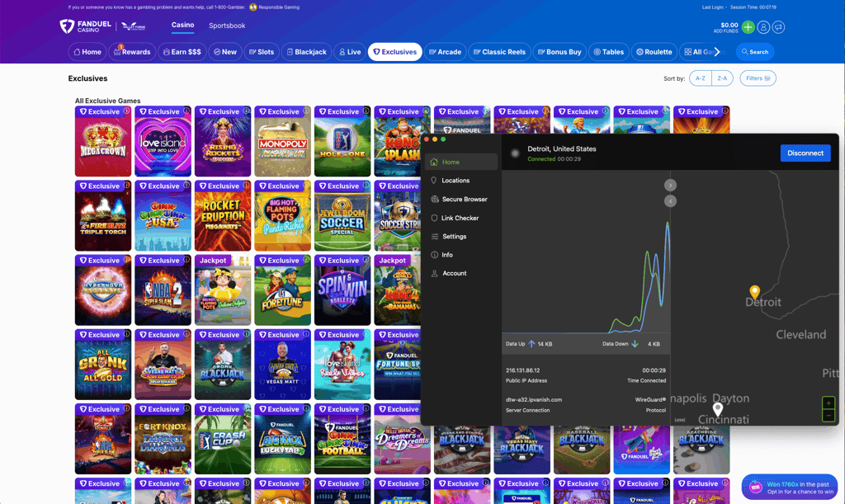Screen dimensions: 845x504
Task: Click the yellow Detroit map pin
Action: (x=754, y=292)
